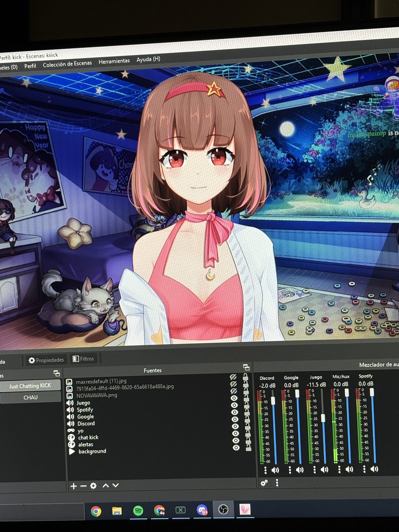Click the lock icon for chat kick source

click(248, 434)
